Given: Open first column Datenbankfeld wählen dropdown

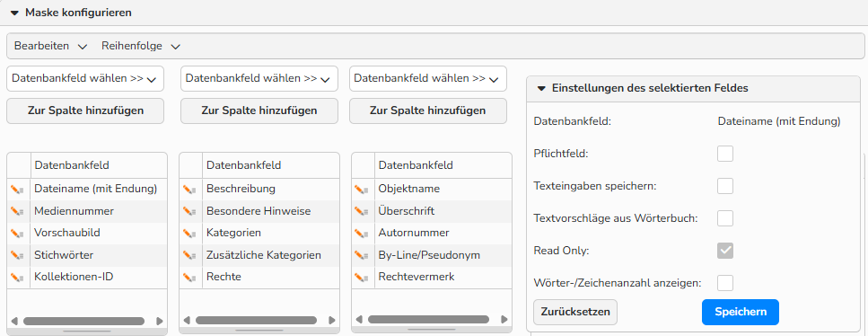Looking at the screenshot, I should pyautogui.click(x=85, y=79).
